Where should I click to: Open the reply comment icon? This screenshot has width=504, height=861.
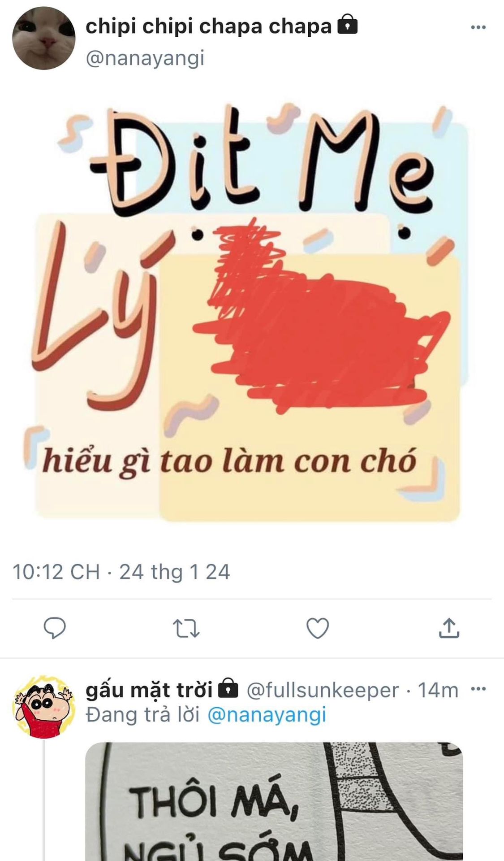[55, 628]
